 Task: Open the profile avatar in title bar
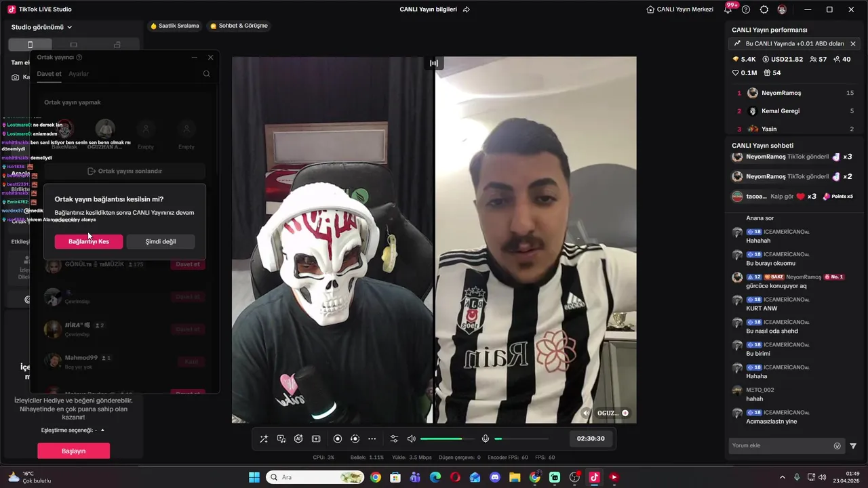coord(782,9)
